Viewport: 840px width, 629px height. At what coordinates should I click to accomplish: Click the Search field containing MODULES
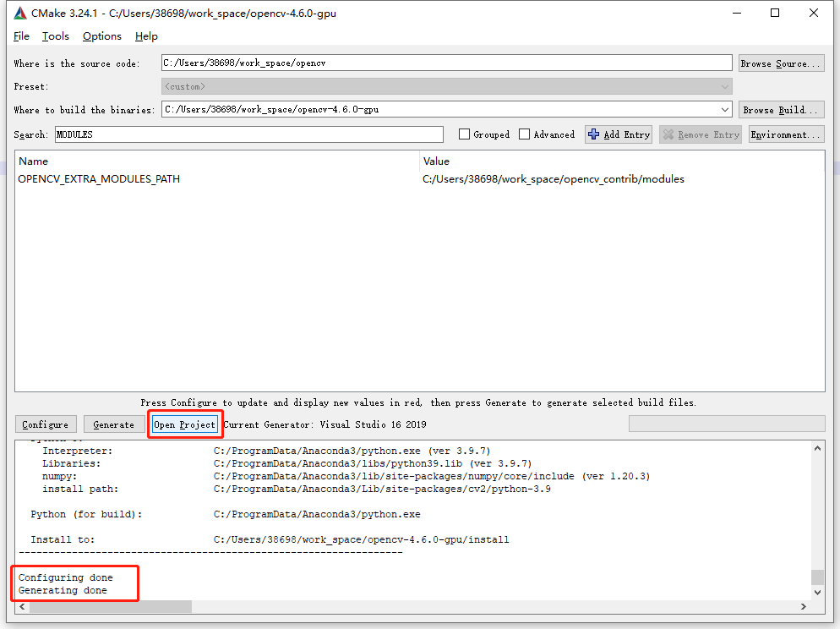248,134
